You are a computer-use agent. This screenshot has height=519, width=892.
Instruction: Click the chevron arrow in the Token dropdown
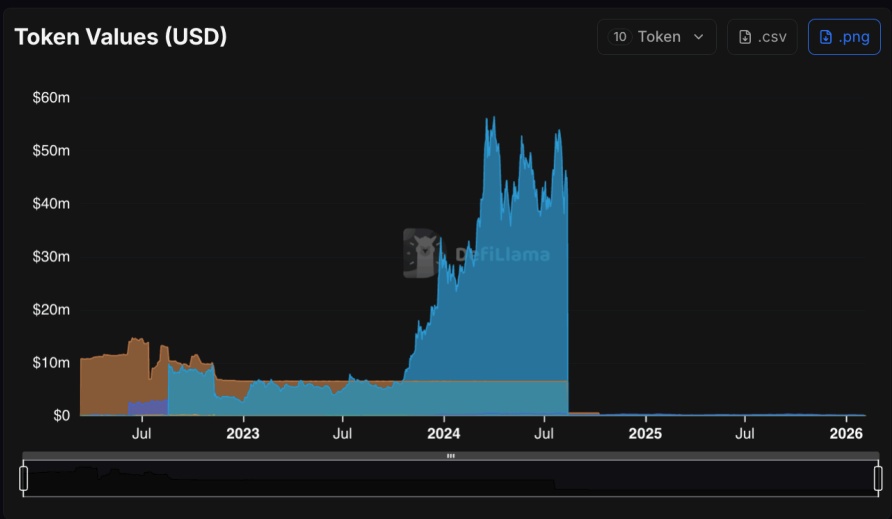tap(699, 37)
